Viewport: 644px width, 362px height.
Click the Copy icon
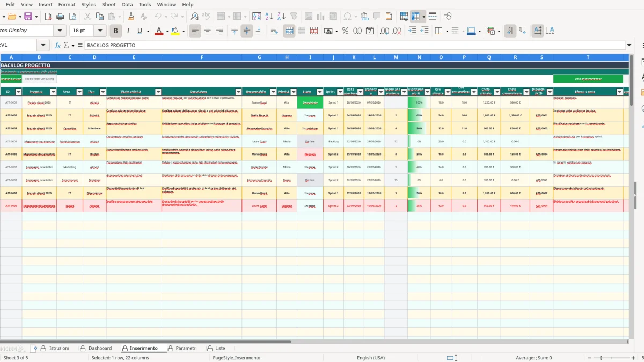pyautogui.click(x=99, y=17)
